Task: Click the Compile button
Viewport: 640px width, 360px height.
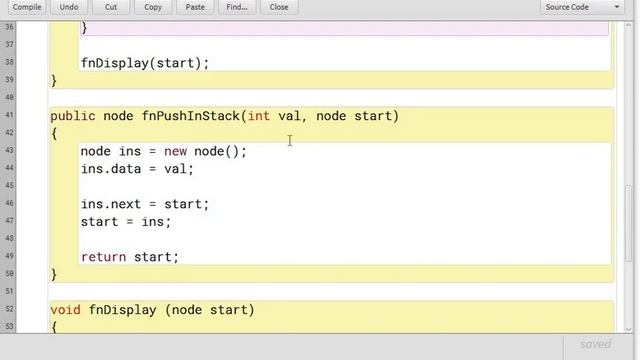Action: (x=27, y=7)
